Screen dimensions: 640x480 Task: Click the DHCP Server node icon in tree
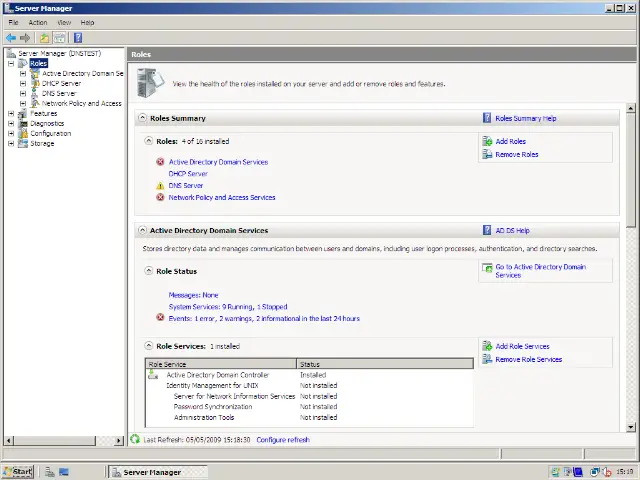35,83
